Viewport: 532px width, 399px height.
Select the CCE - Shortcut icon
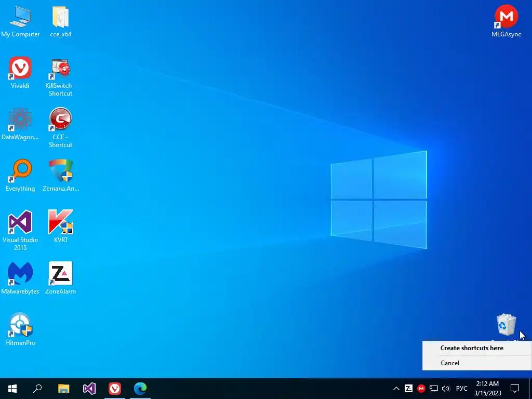pos(60,128)
